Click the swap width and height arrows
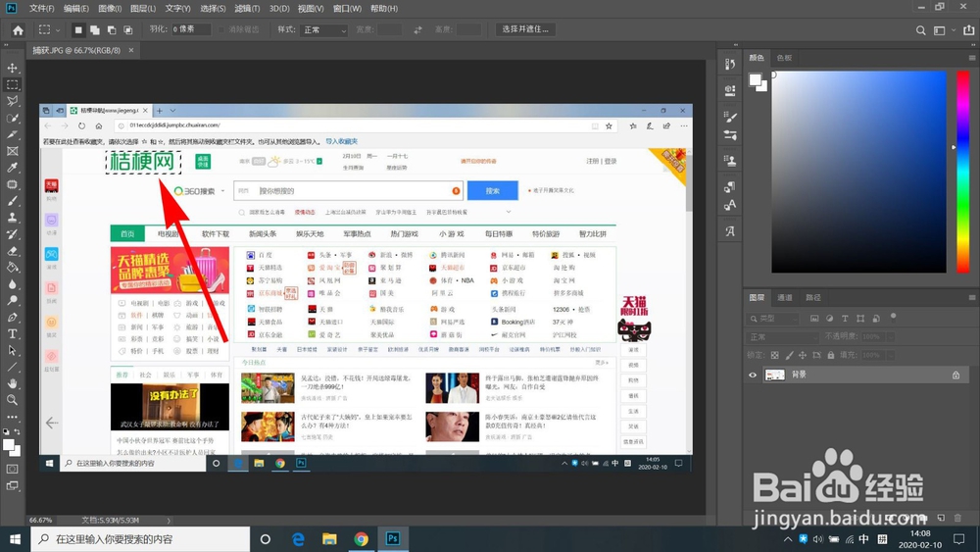 coord(417,30)
